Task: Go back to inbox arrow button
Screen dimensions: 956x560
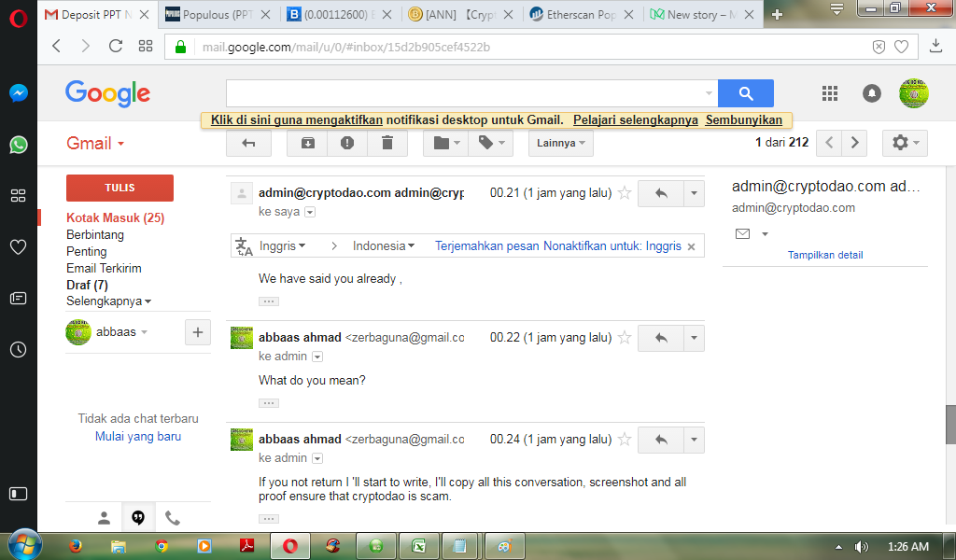Action: 248,143
